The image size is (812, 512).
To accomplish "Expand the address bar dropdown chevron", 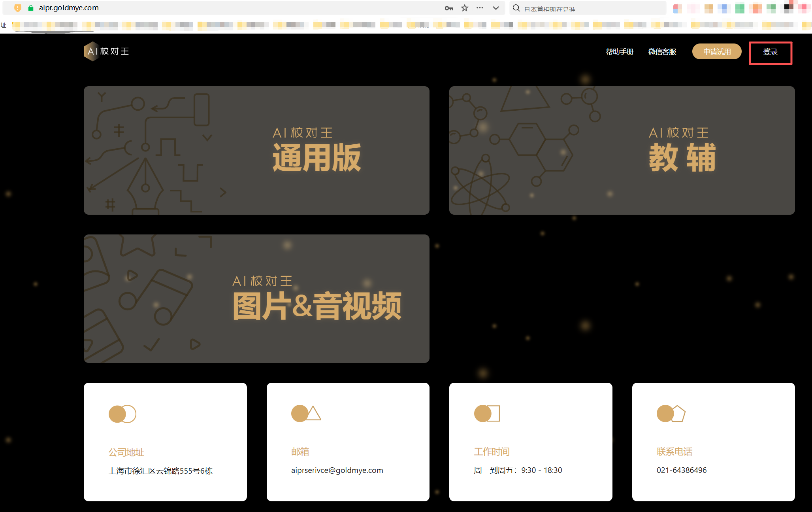I will [x=495, y=8].
